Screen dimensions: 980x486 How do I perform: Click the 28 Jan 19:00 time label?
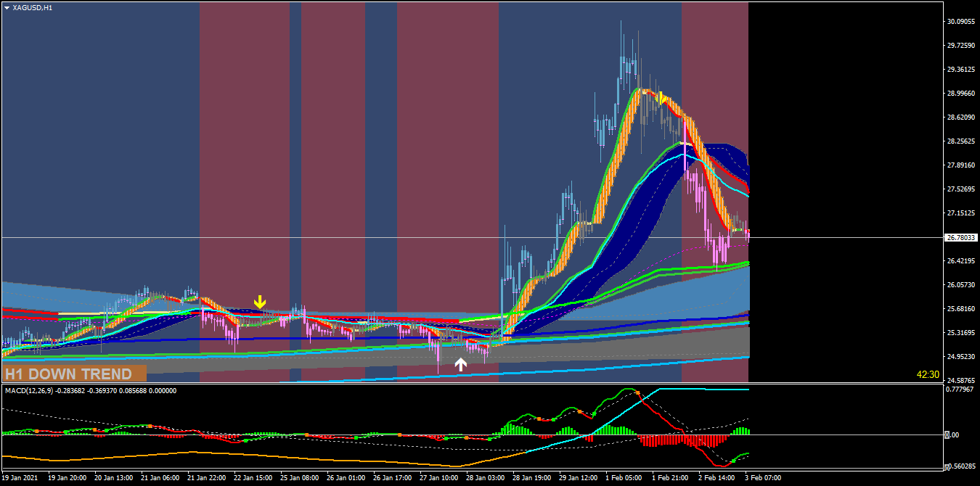coord(532,478)
